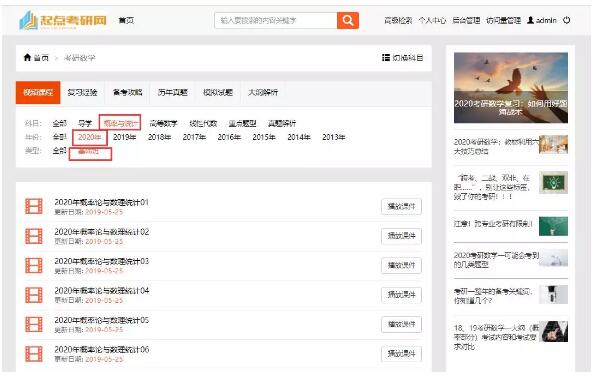Viewport: 595px width, 387px height.
Task: Focus the search keyword input box
Action: tap(276, 20)
